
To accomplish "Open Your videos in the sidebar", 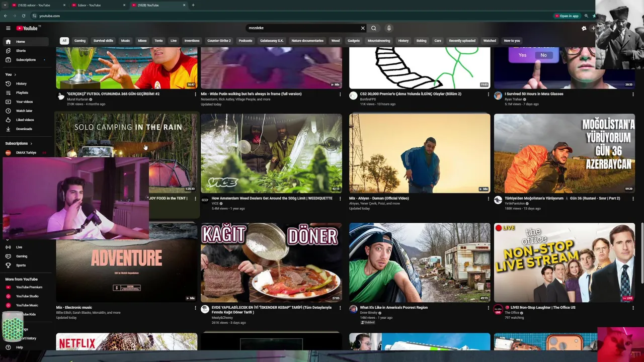I will (x=27, y=102).
